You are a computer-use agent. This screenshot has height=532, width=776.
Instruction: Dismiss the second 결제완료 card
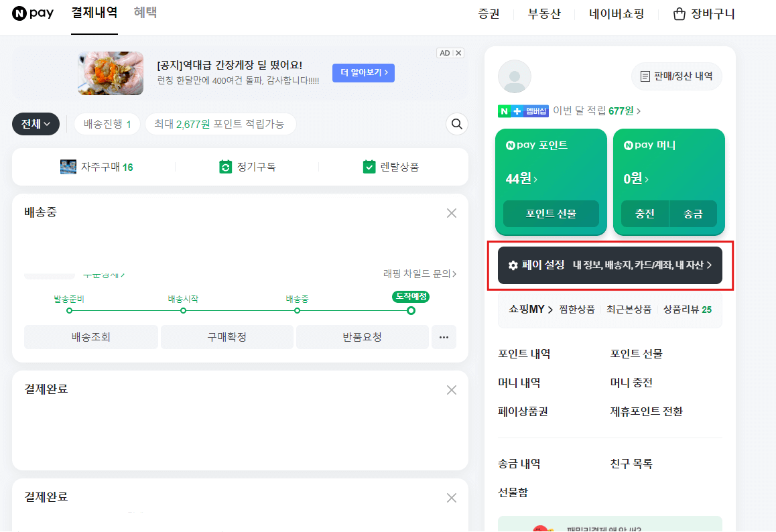452,498
